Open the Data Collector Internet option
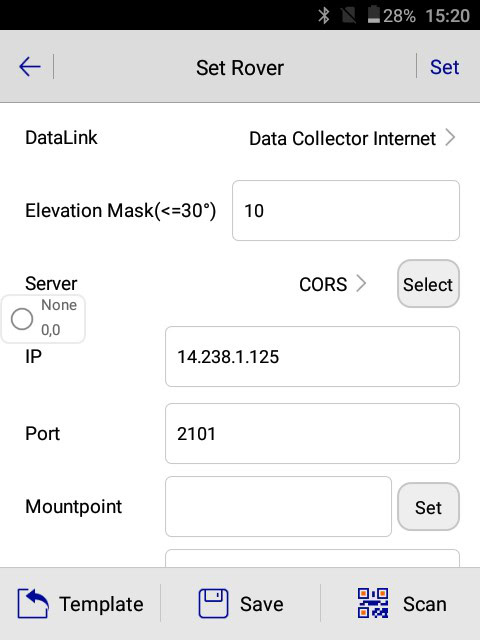Screen dimensions: 480x640 click(x=342, y=138)
